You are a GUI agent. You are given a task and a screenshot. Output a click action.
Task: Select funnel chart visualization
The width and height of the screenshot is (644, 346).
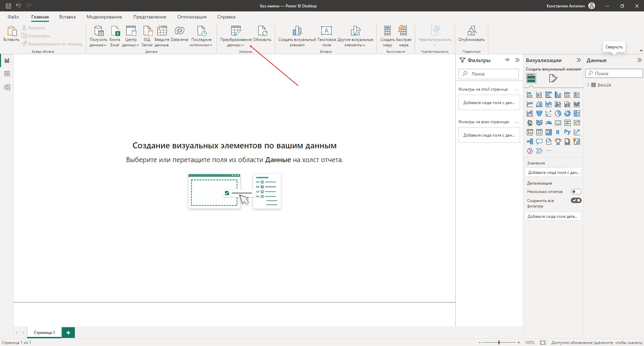539,113
